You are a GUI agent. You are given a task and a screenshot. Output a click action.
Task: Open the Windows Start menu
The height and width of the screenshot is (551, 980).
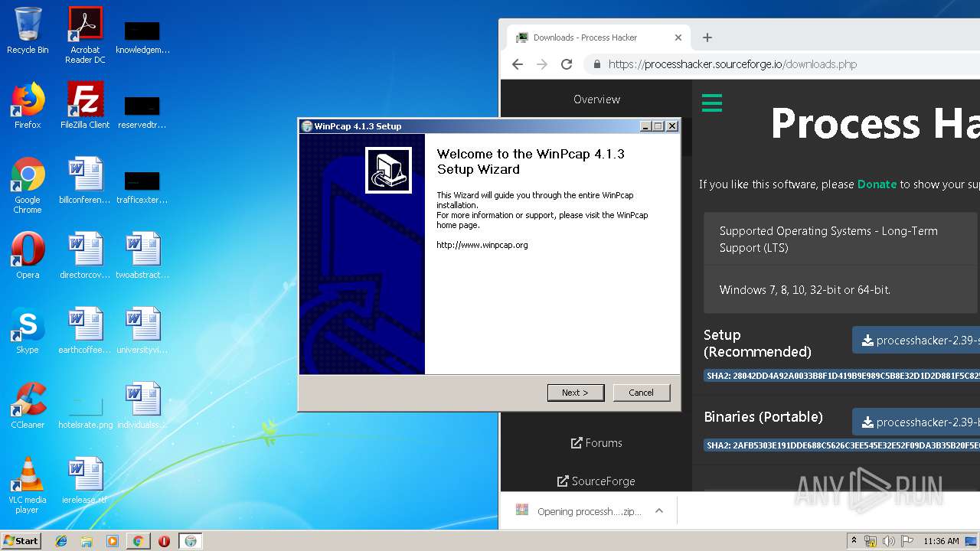click(21, 541)
